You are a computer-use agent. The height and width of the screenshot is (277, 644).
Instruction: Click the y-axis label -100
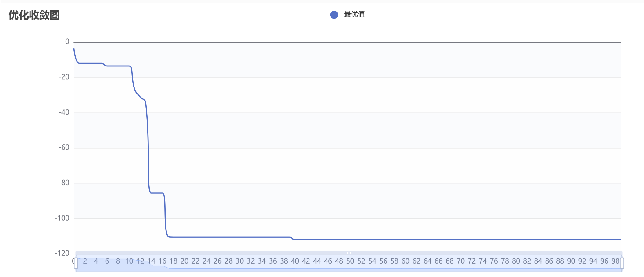click(x=62, y=218)
